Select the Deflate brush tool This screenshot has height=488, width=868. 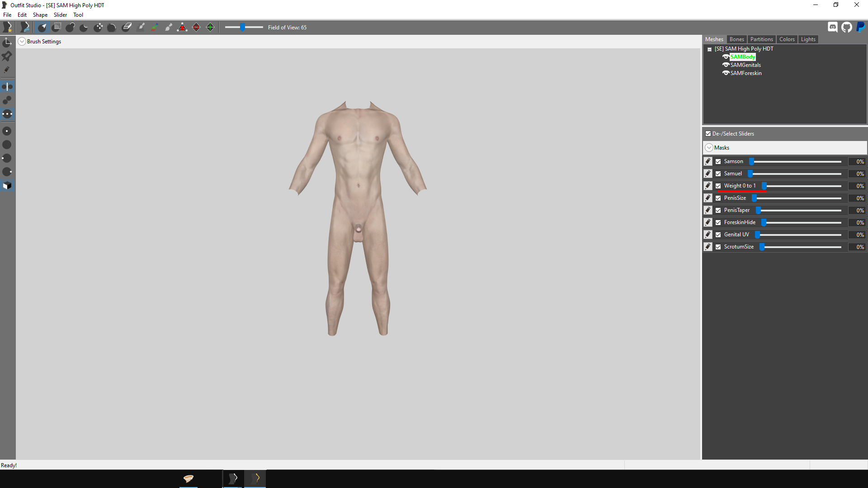[x=84, y=27]
